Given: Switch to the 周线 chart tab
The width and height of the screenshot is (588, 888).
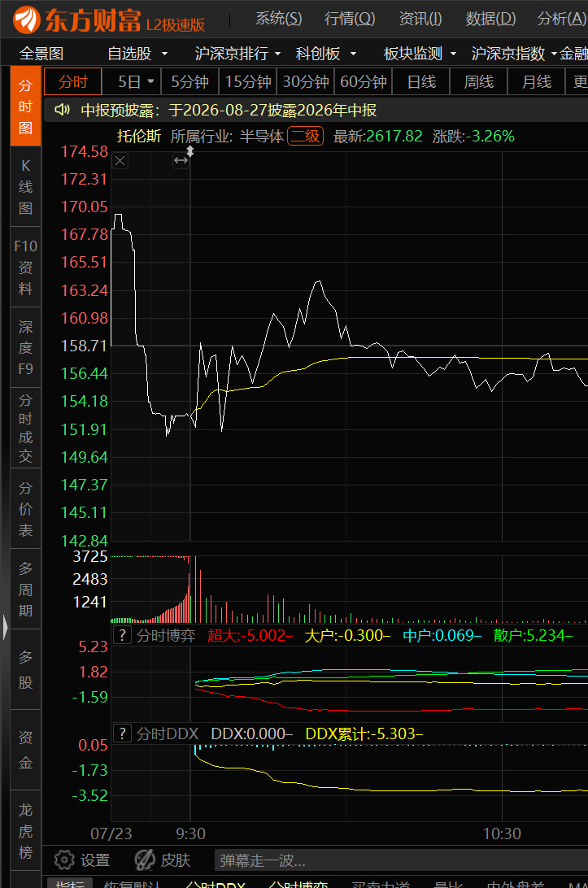Looking at the screenshot, I should click(x=479, y=82).
